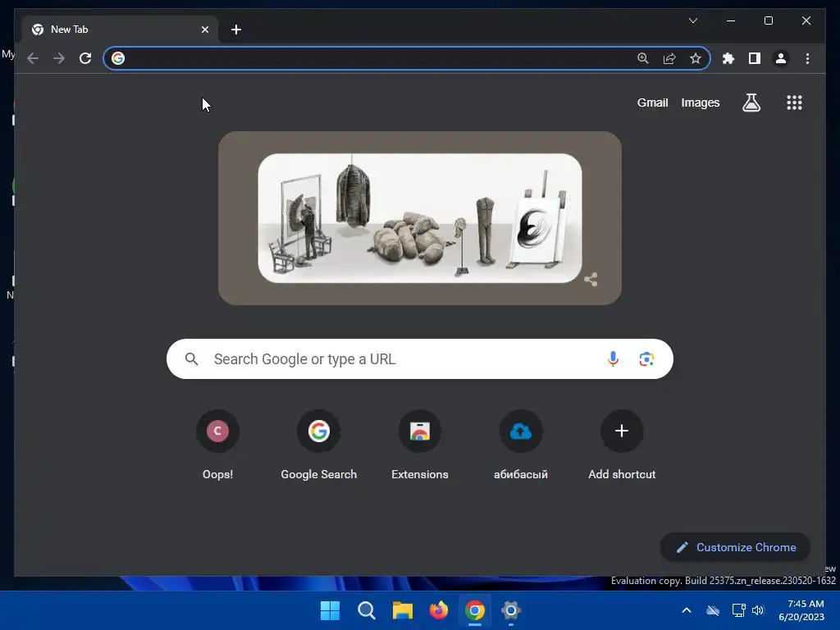This screenshot has height=630, width=840.
Task: Open a new tab with the plus button
Action: (x=236, y=30)
